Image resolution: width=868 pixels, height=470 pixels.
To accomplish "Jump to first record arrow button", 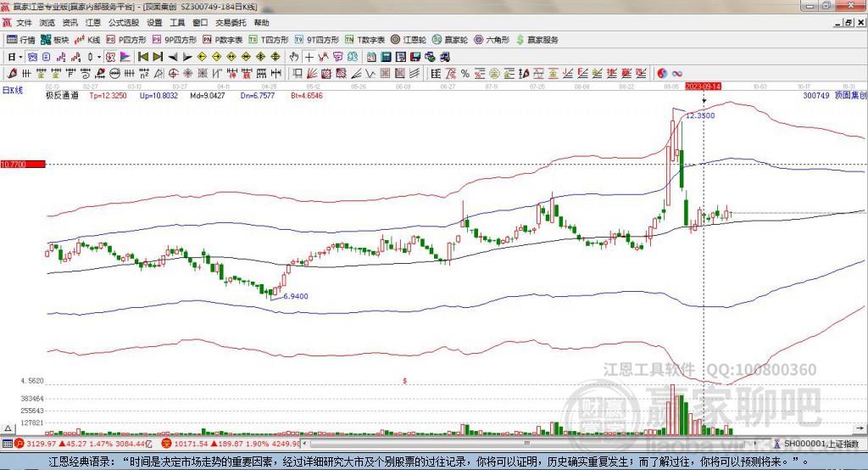I will coord(143,57).
